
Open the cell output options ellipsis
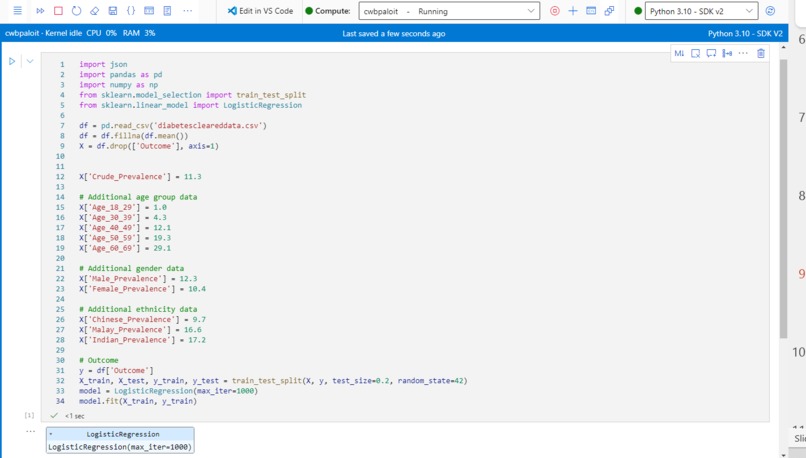coord(30,431)
